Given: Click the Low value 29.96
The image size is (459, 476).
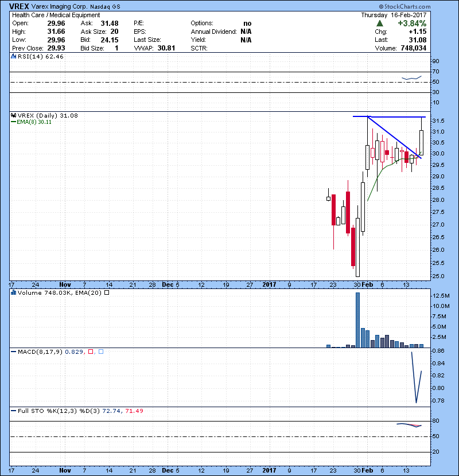Looking at the screenshot, I should (56, 40).
